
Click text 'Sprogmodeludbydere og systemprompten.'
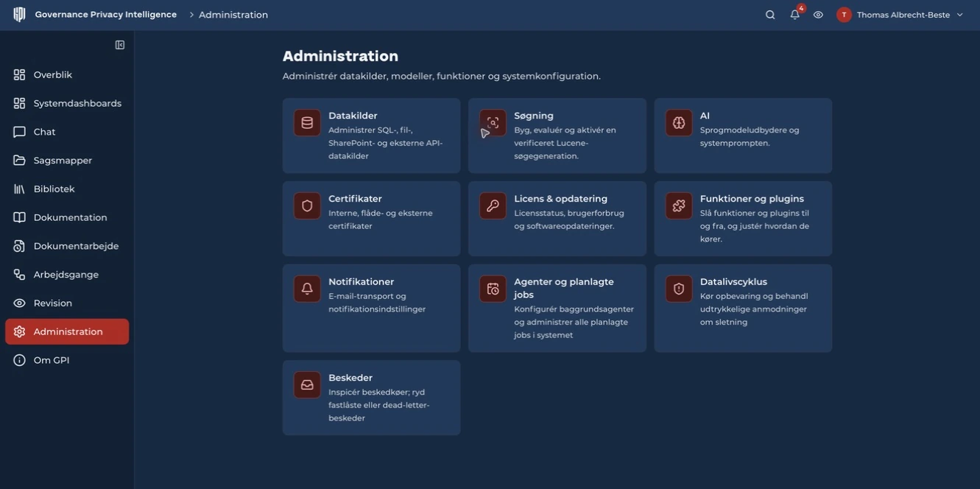750,136
